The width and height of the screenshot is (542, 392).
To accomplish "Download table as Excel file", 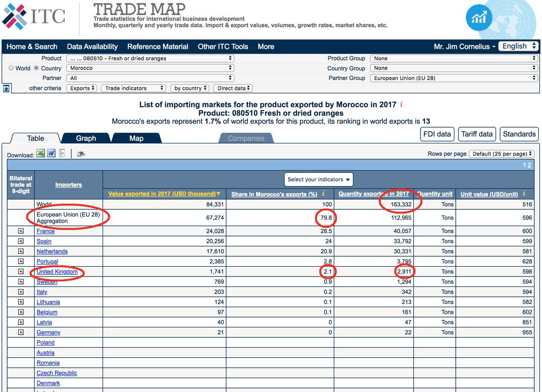I will (41, 153).
